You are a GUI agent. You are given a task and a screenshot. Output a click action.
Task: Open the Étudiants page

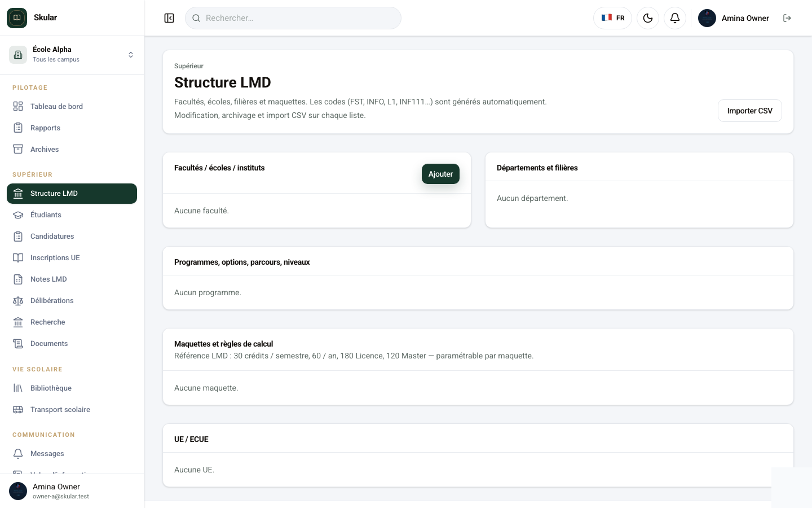72,214
